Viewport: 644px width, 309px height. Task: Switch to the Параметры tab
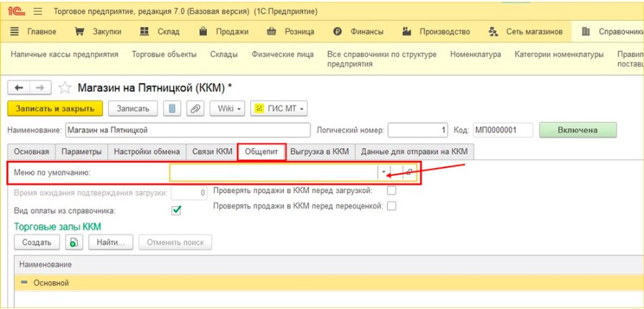[x=82, y=152]
